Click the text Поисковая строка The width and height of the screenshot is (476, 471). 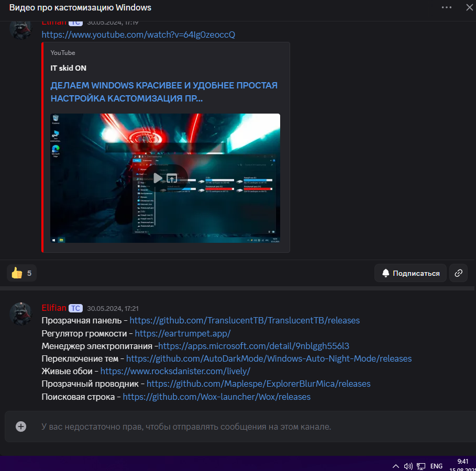coord(78,397)
